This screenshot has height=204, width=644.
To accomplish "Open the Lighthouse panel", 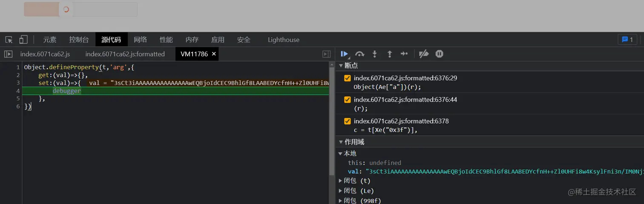I will pyautogui.click(x=284, y=40).
